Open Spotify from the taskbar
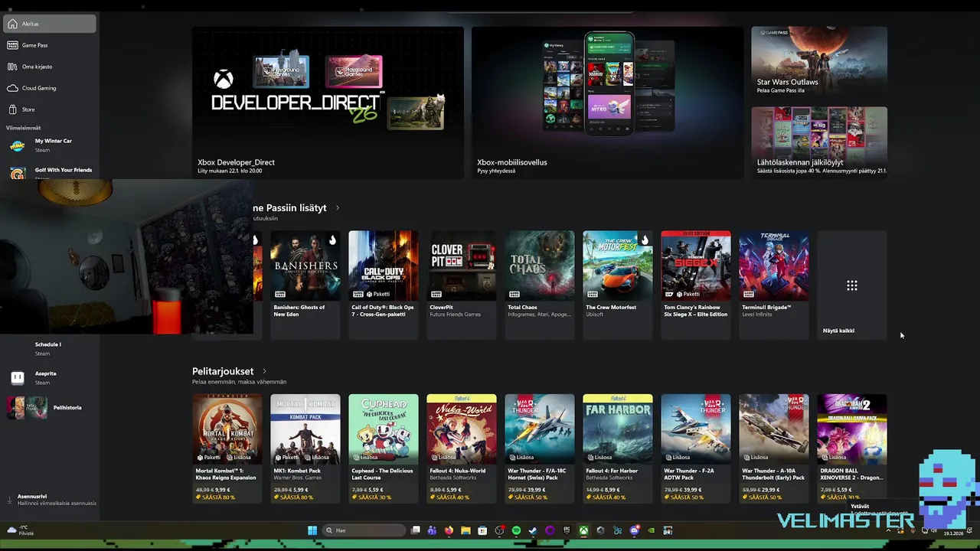This screenshot has height=551, width=980. click(x=516, y=530)
